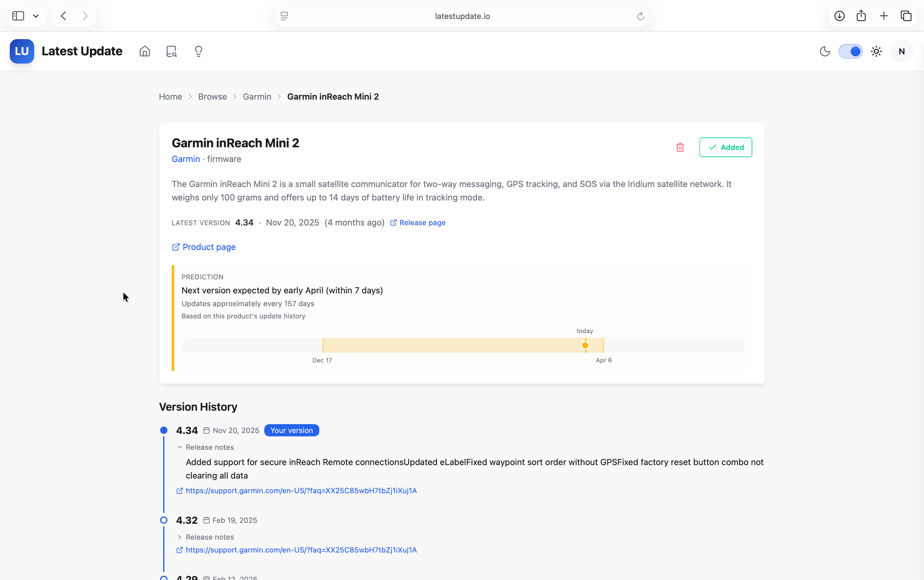Click the Nov 20, 2025 date in version history

[236, 430]
